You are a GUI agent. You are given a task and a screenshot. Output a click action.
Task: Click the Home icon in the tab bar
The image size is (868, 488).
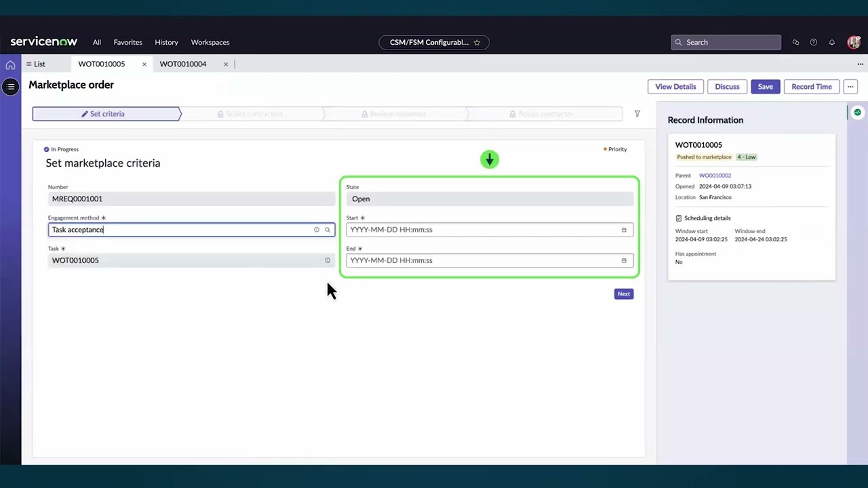tap(10, 64)
